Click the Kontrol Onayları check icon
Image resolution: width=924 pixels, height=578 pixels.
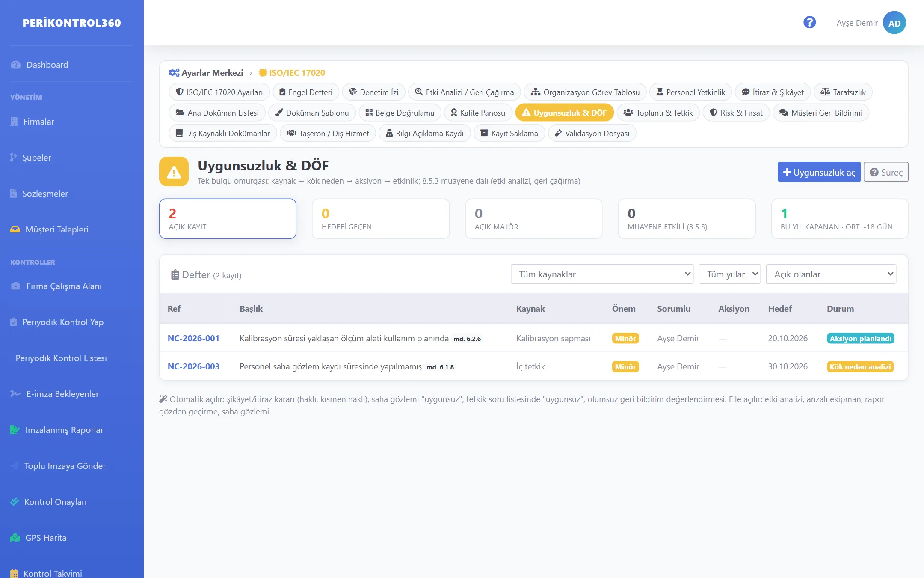15,502
